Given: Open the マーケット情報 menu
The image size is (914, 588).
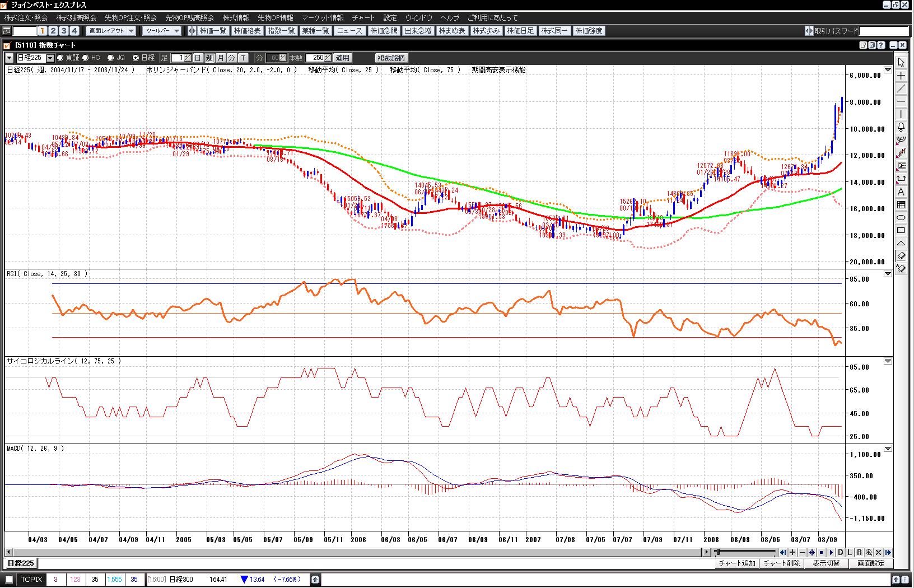Looking at the screenshot, I should 323,18.
